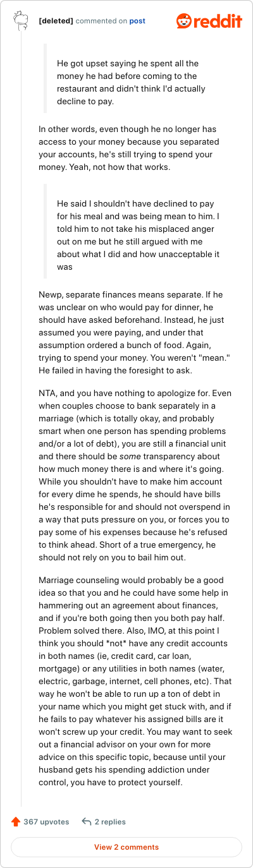Click the '367 upvotes' count
The height and width of the screenshot is (868, 253).
46,822
